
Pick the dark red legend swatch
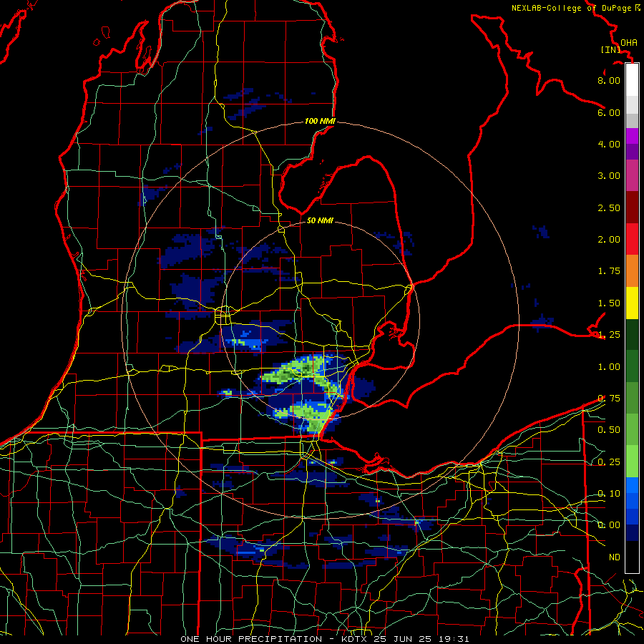(x=632, y=208)
